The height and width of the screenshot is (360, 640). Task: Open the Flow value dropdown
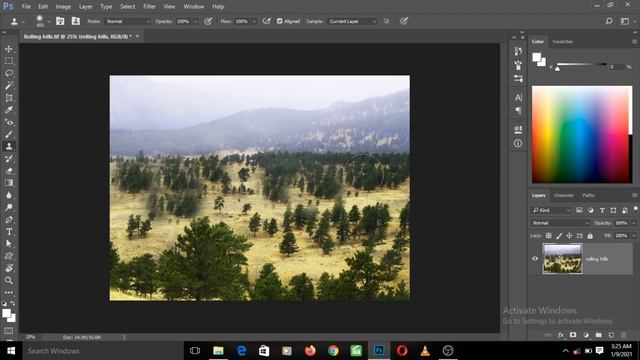pos(253,21)
